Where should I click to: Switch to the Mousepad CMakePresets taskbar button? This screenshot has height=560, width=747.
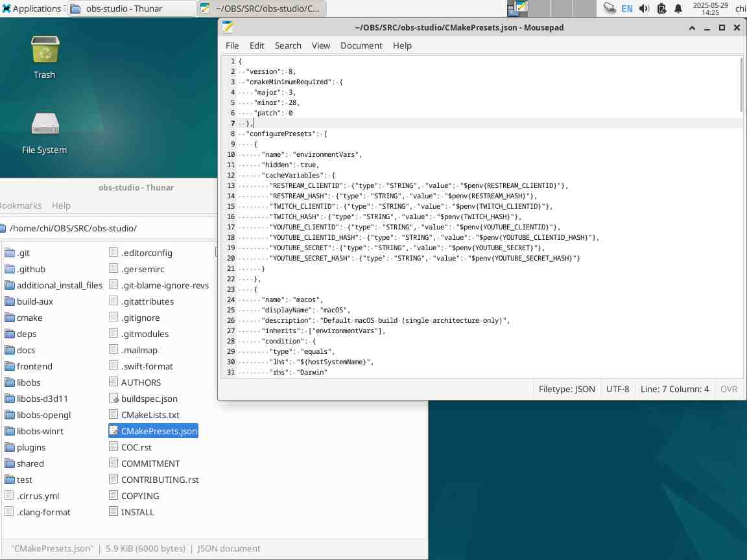[x=261, y=8]
